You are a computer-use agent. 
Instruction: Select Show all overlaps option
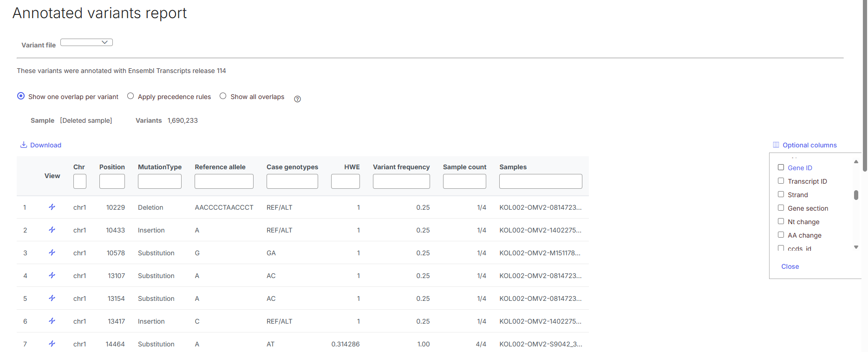(223, 96)
